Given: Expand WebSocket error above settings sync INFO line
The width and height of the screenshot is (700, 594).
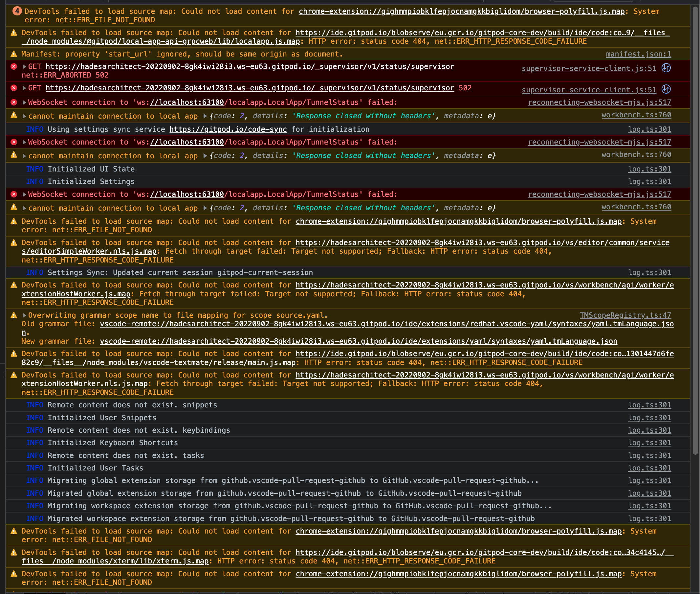Looking at the screenshot, I should click(x=24, y=103).
